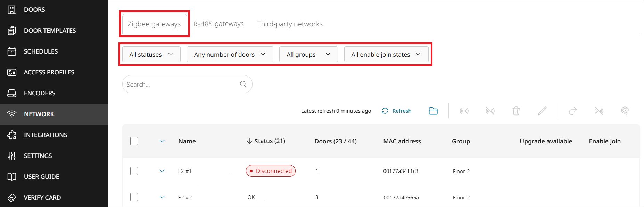The image size is (644, 207).
Task: Expand the F2 #1 row chevron
Action: click(x=162, y=171)
